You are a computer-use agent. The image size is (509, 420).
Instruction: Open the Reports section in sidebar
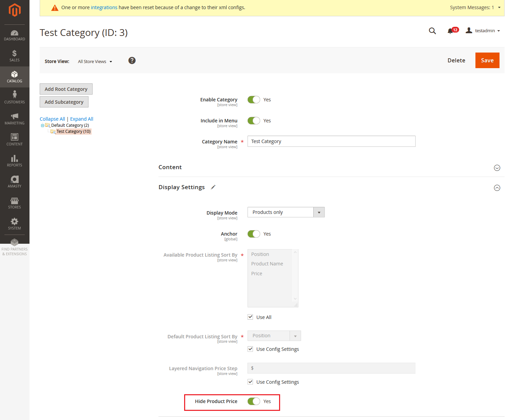(x=14, y=159)
